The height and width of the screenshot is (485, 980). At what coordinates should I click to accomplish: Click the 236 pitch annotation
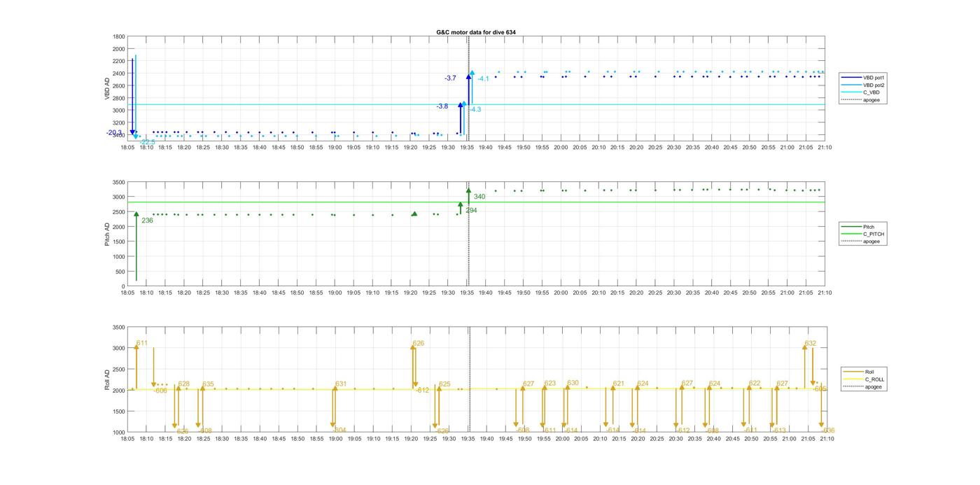147,220
